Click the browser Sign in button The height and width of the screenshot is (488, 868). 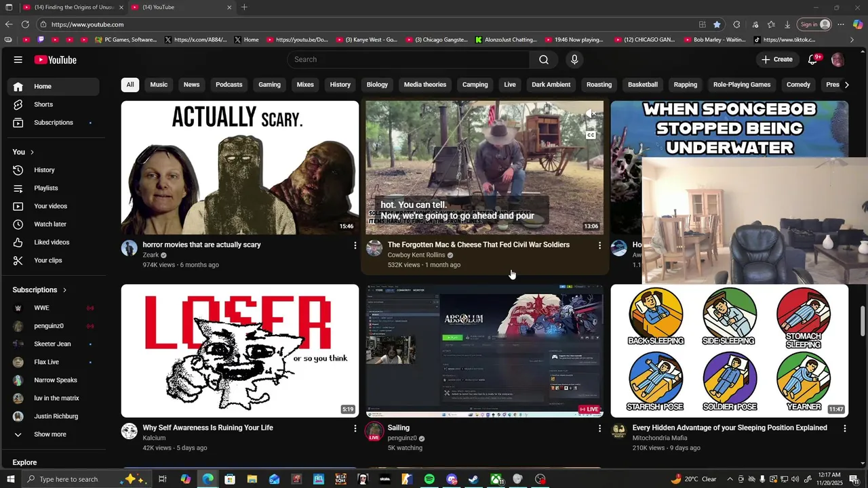(x=814, y=24)
